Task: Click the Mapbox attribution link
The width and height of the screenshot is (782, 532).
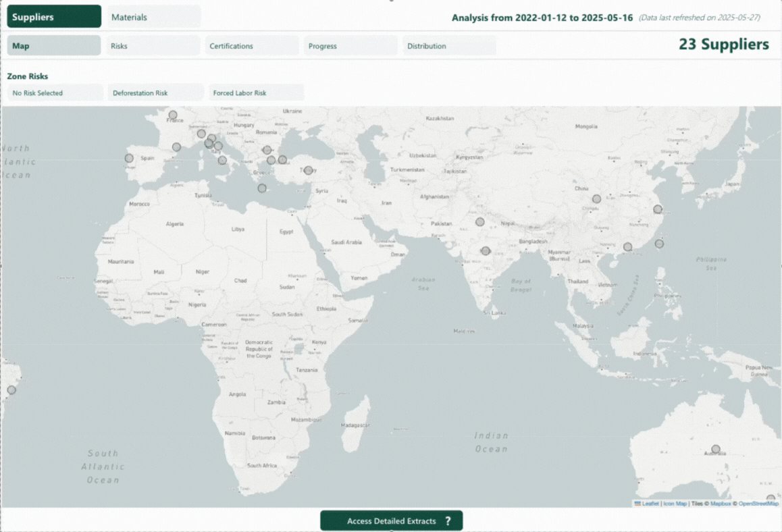Action: coord(720,504)
